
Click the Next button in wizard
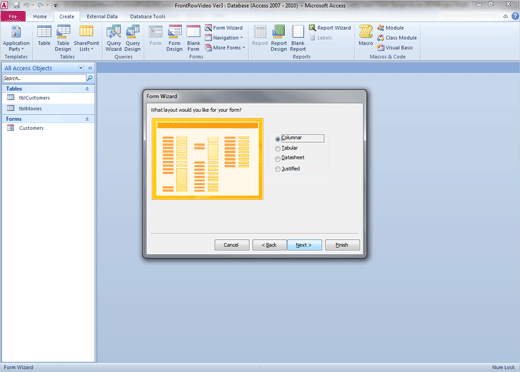(304, 245)
